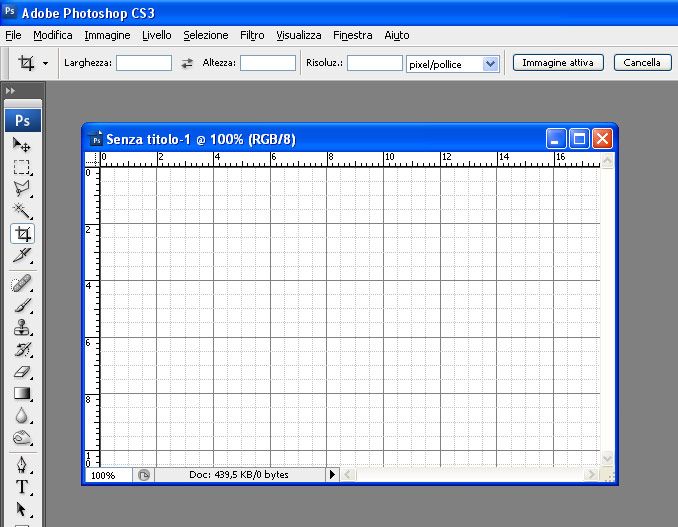
Task: Open the File menu
Action: (x=13, y=35)
